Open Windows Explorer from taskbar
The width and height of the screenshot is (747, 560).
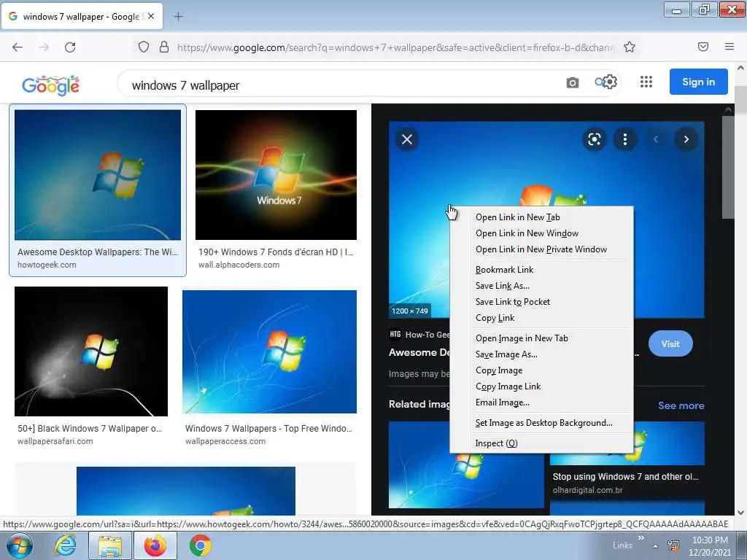coord(109,545)
